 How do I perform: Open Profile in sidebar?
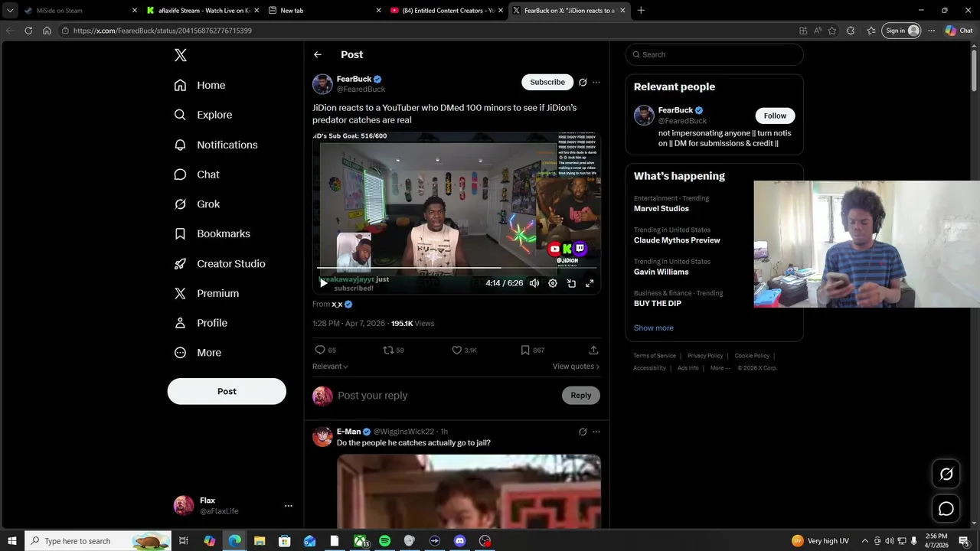(201, 323)
